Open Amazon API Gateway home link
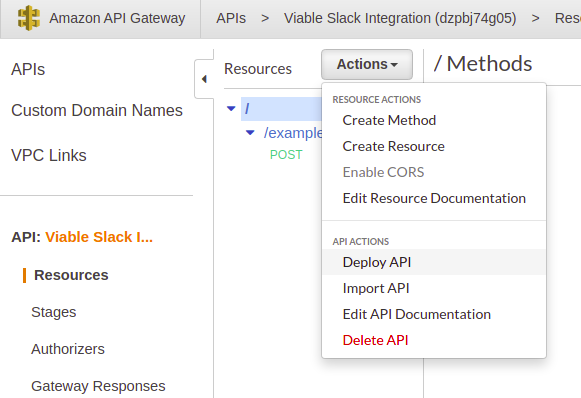The image size is (581, 398). [117, 18]
